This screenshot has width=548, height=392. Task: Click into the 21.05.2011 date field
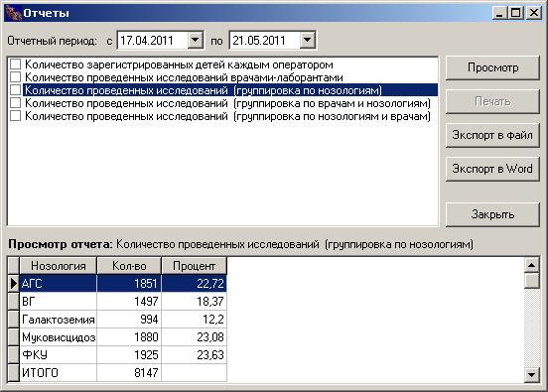[265, 40]
